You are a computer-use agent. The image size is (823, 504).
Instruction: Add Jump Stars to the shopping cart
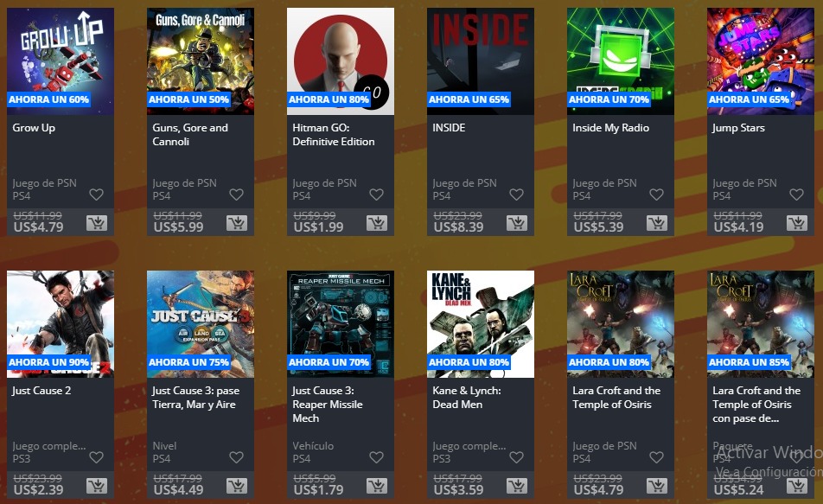point(797,223)
